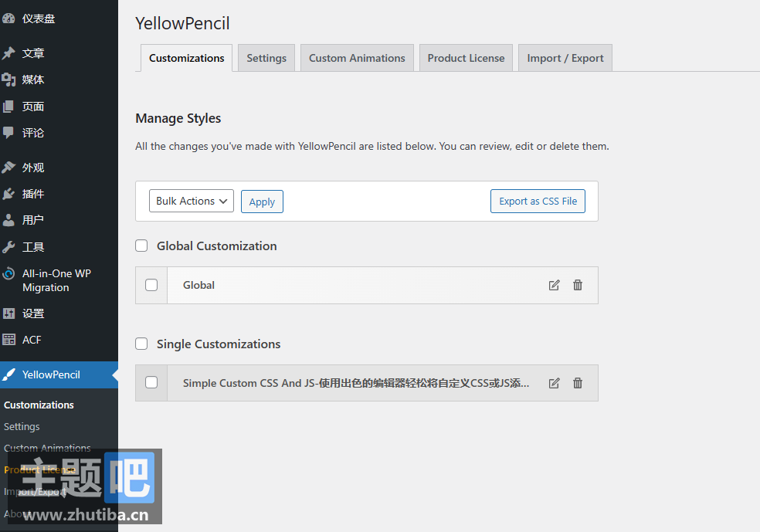Check the Global row checkbox
Viewport: 760px width, 532px height.
click(x=151, y=285)
